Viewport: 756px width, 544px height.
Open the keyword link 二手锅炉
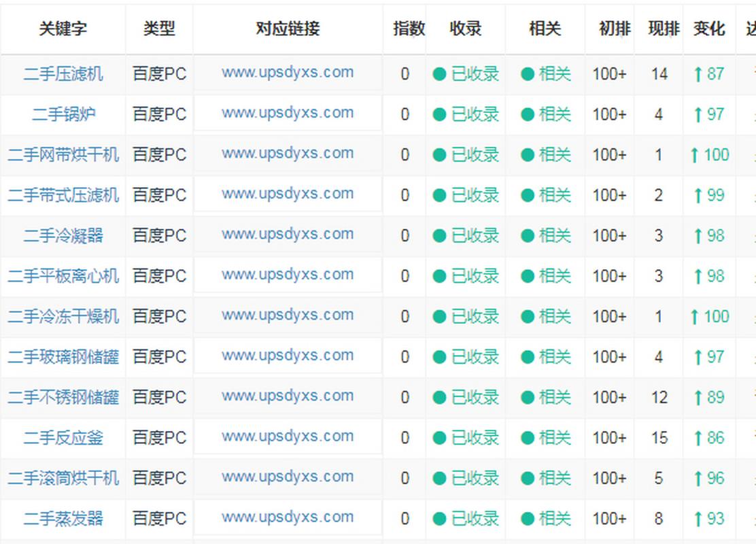[63, 114]
